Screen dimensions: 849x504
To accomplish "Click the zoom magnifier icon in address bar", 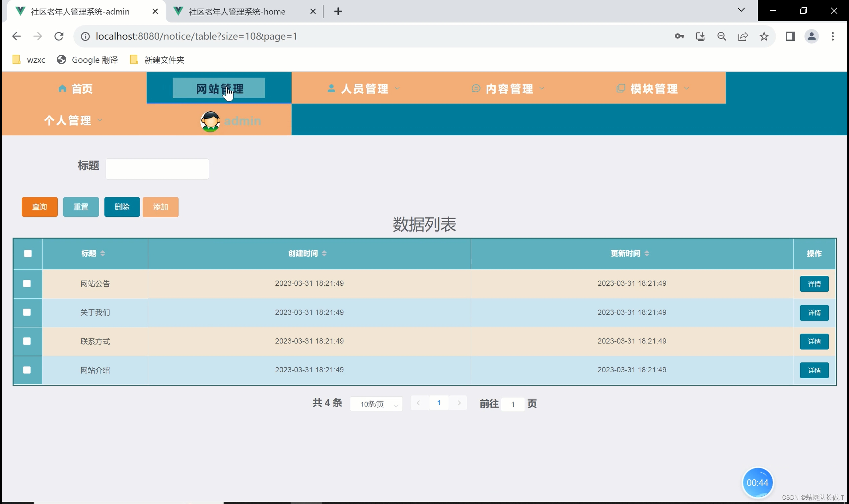I will tap(722, 36).
